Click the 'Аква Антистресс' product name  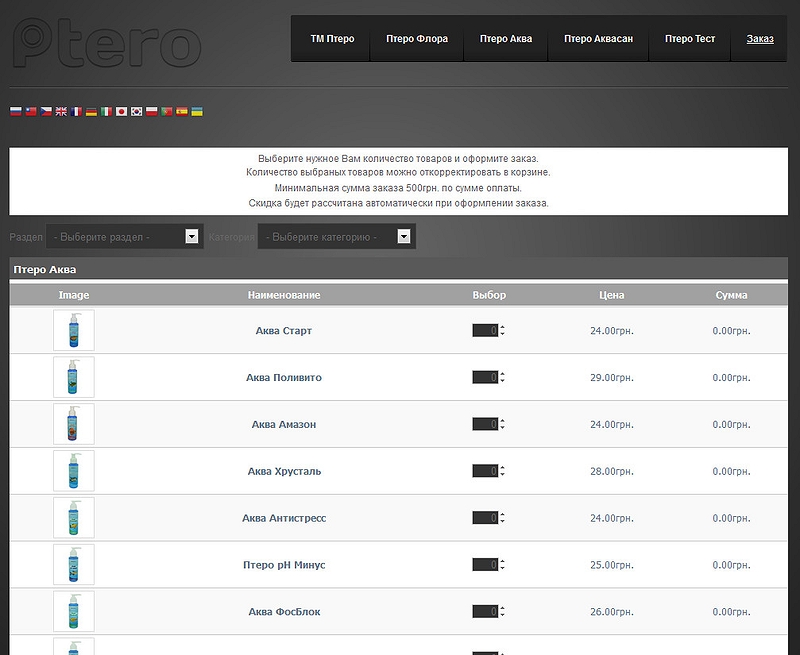point(284,519)
